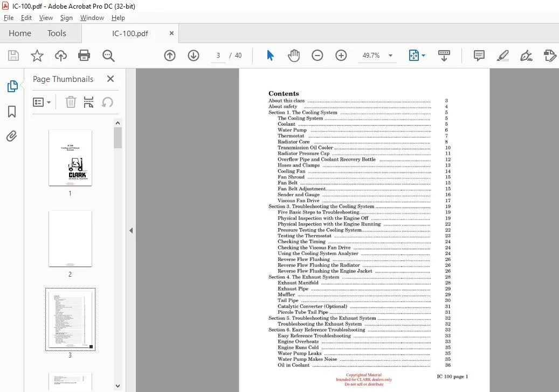The height and width of the screenshot is (392, 559).
Task: Open Page Thumbnails sidebar icon
Action: (x=12, y=86)
